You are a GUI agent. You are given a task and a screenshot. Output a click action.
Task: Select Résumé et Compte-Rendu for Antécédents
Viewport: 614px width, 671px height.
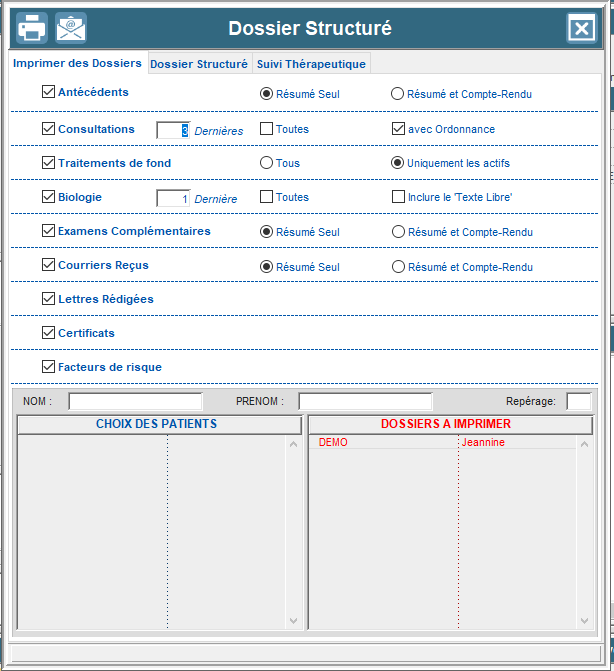click(x=398, y=94)
